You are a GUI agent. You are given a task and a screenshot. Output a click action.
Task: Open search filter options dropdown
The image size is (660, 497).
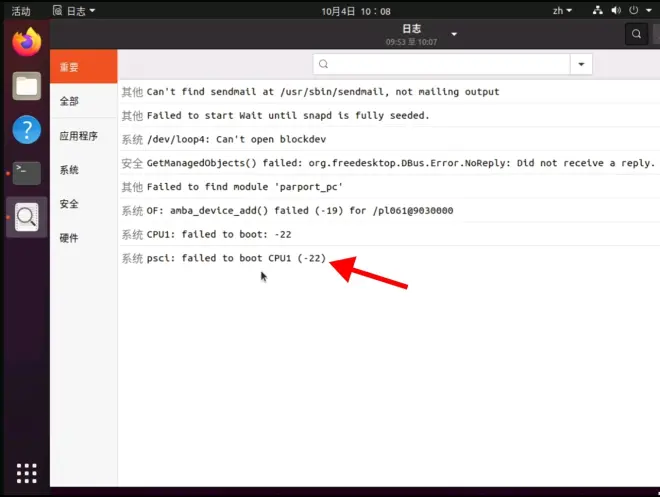(581, 64)
